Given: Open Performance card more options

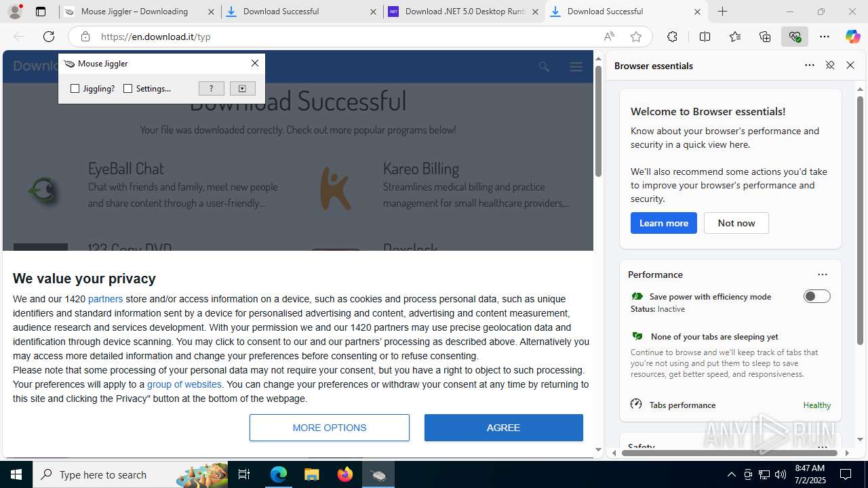Looking at the screenshot, I should coord(823,274).
